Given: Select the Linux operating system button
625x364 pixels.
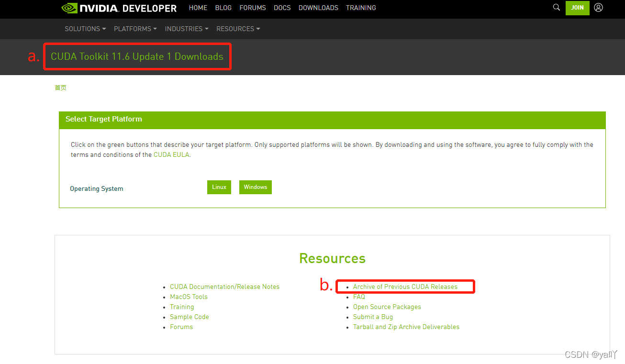Looking at the screenshot, I should click(219, 187).
